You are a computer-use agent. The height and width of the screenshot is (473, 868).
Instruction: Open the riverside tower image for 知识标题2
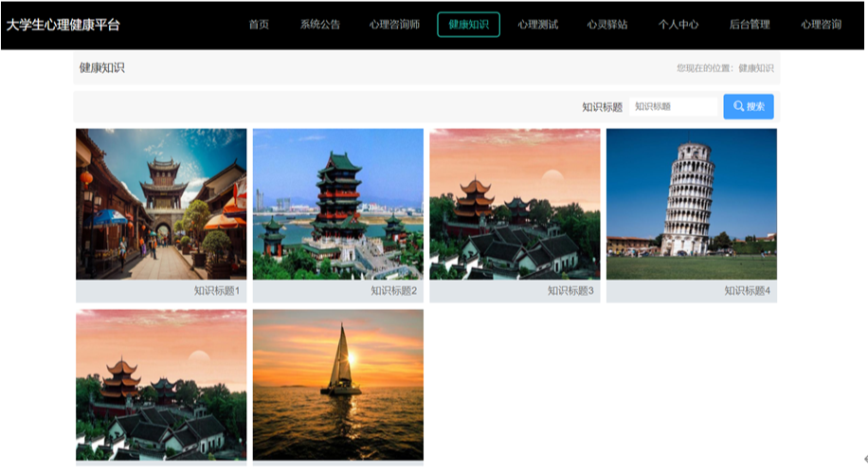tap(338, 204)
